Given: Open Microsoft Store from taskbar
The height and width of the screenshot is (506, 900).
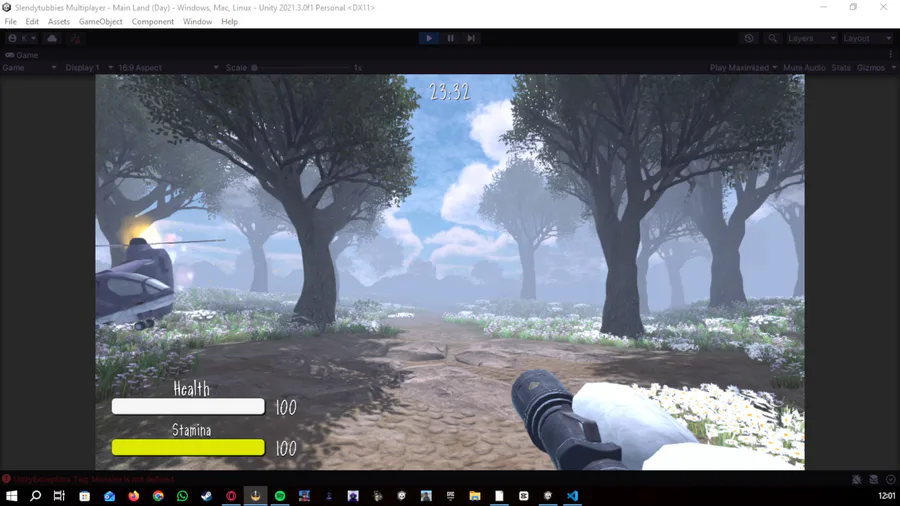Looking at the screenshot, I should [85, 496].
